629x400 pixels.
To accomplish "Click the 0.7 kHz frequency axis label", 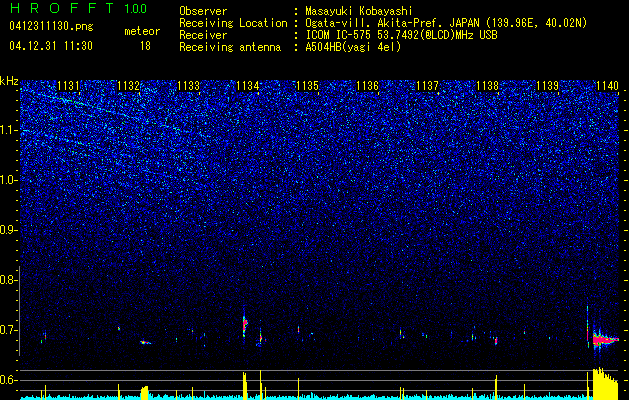I will pyautogui.click(x=8, y=330).
